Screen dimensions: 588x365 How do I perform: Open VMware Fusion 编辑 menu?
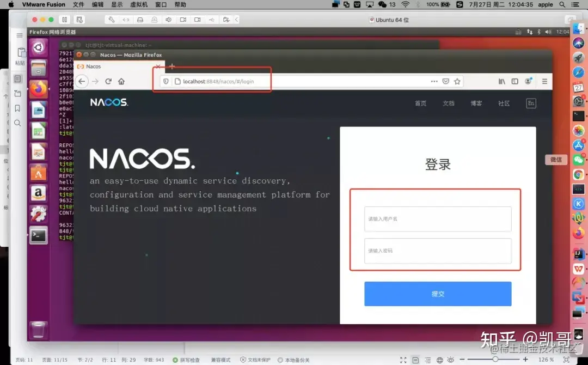coord(98,4)
